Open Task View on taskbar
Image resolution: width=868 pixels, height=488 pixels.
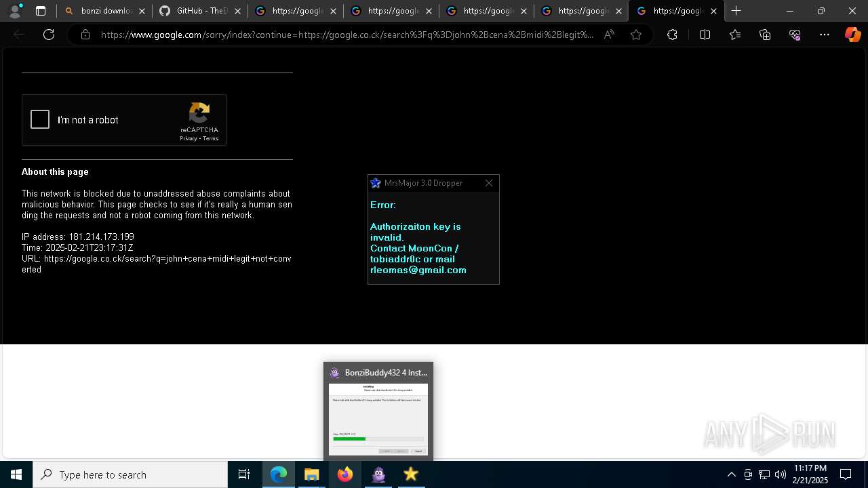[244, 474]
